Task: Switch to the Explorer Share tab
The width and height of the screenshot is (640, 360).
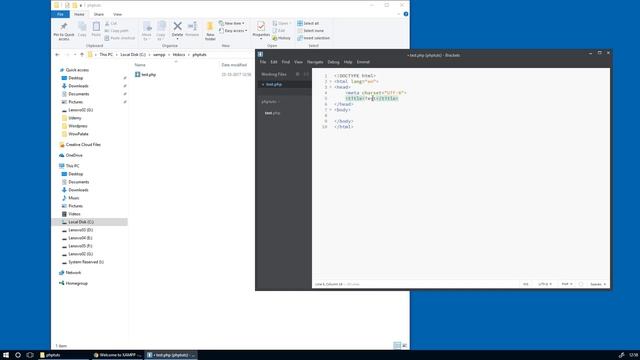Action: (x=99, y=14)
